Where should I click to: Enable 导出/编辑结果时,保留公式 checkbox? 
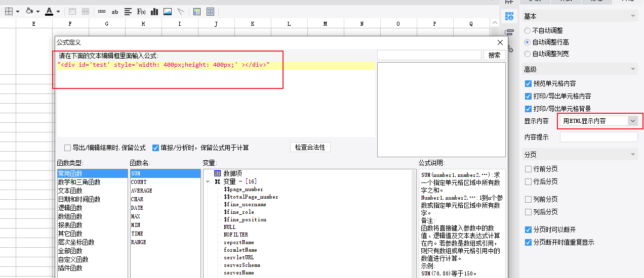coord(67,148)
